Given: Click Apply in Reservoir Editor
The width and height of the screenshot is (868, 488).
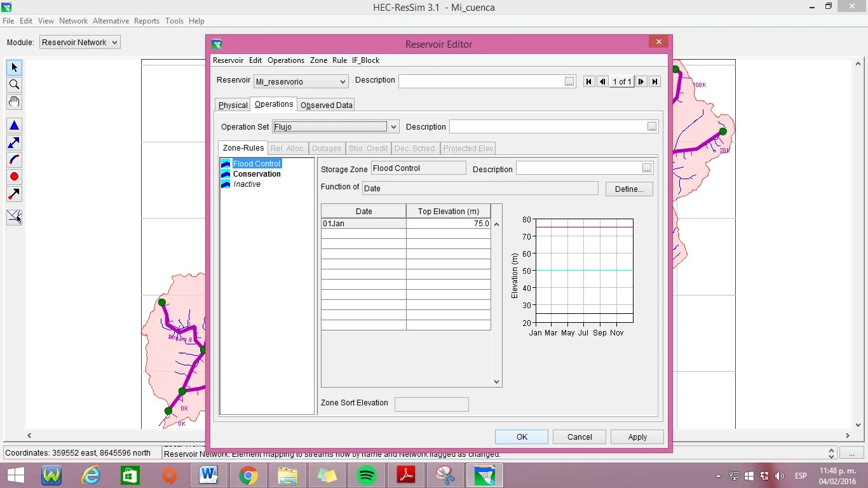Looking at the screenshot, I should click(x=637, y=437).
